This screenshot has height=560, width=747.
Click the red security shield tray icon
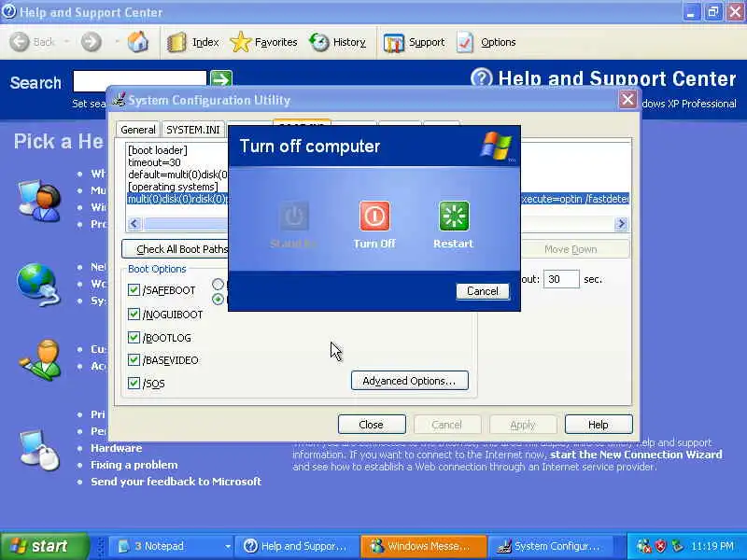click(x=661, y=546)
